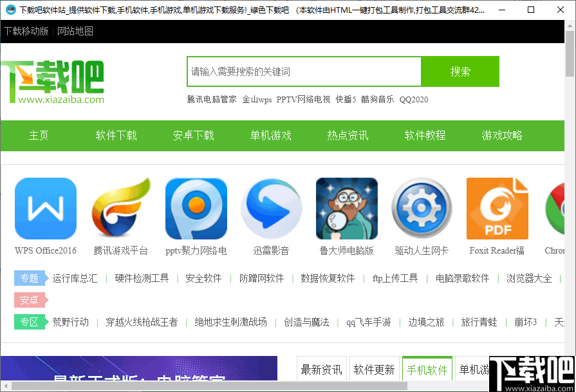The height and width of the screenshot is (392, 576).
Task: Switch to the 软件更新 tab
Action: tap(374, 369)
